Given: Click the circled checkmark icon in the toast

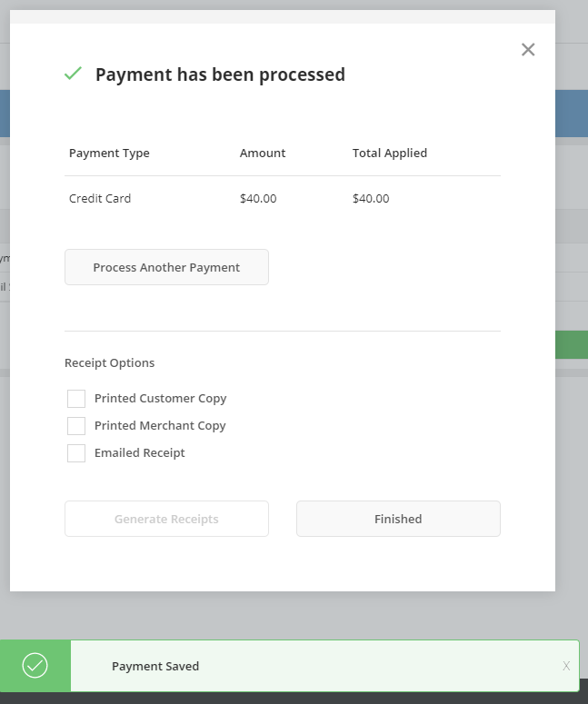Looking at the screenshot, I should point(35,665).
